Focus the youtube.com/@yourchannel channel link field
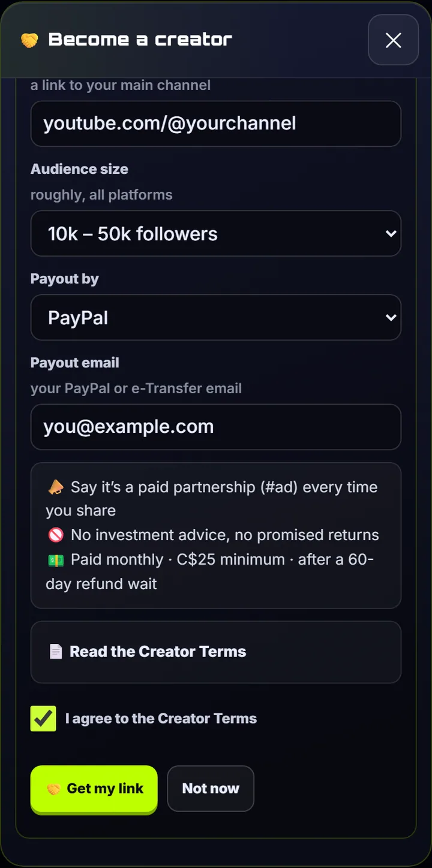Image resolution: width=432 pixels, height=868 pixels. (x=216, y=123)
